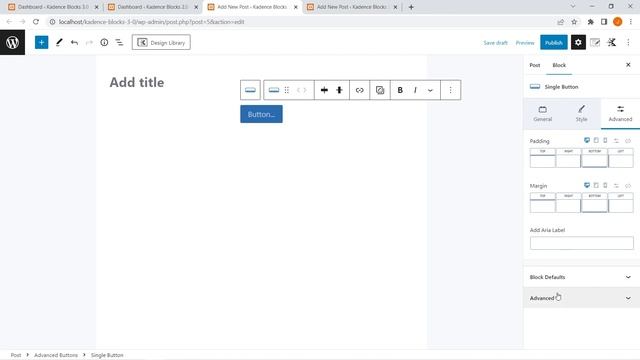Click the Margin Left input
This screenshot has width=640, height=360.
point(621,206)
